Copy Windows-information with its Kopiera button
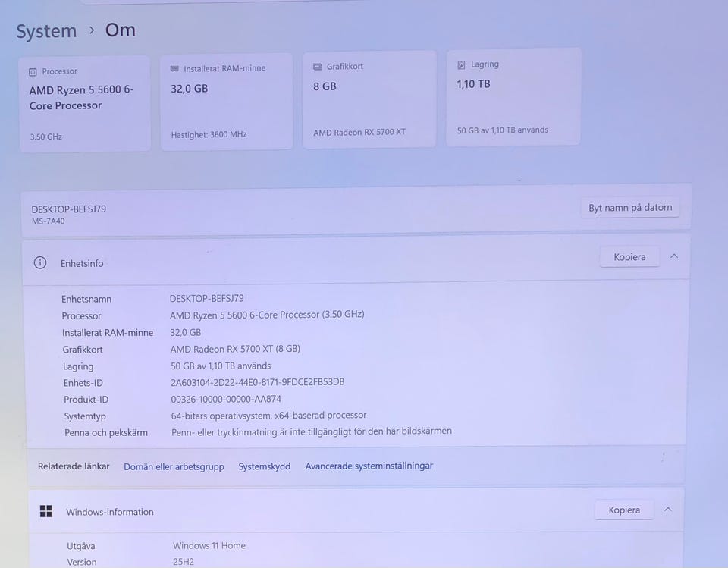Screen dimensions: 728x568 624,510
